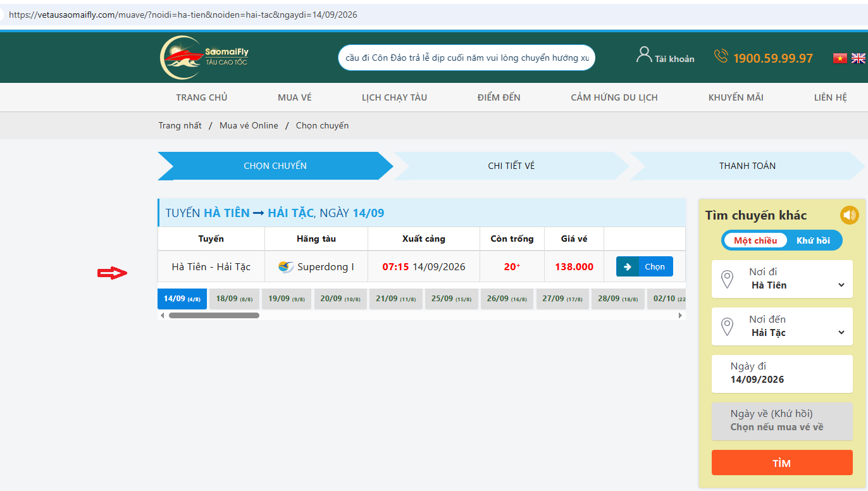Viewport: 868px width, 491px height.
Task: Open the Tài khoản account icon
Action: [x=644, y=55]
